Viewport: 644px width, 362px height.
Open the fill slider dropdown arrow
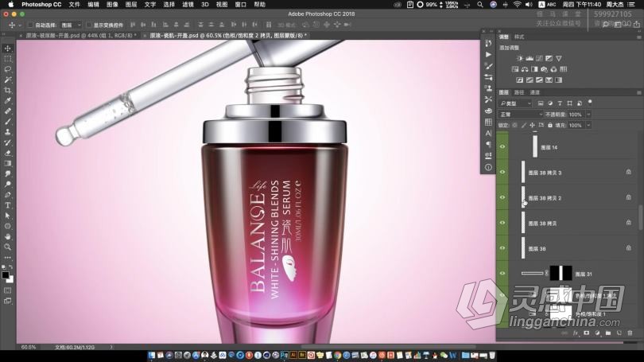[x=588, y=126]
